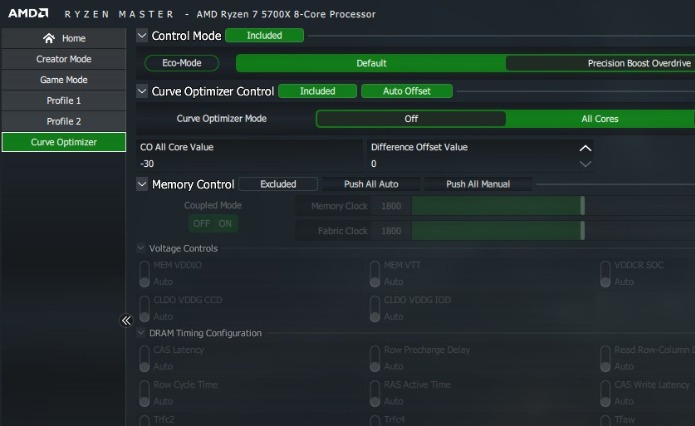The height and width of the screenshot is (426, 695).
Task: Click the Memory Clock 1800 value
Action: (391, 206)
